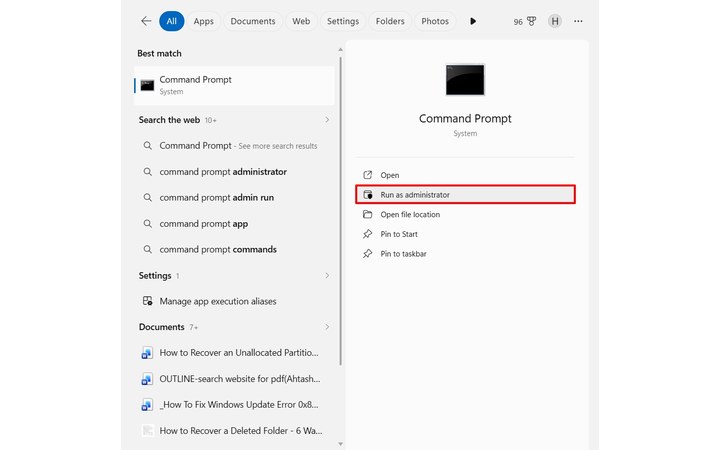Screen dimensions: 720x450
Task: Click document icon for Deleted Folder file
Action: (147, 431)
